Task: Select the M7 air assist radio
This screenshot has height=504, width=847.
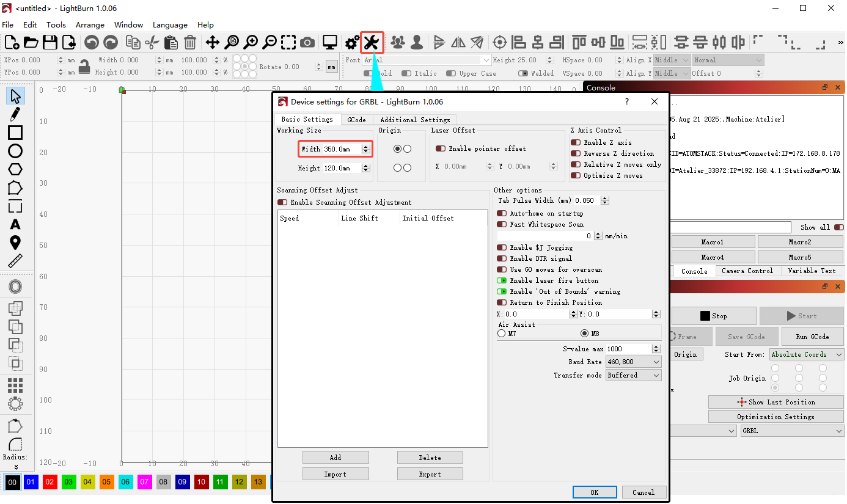Action: [502, 334]
